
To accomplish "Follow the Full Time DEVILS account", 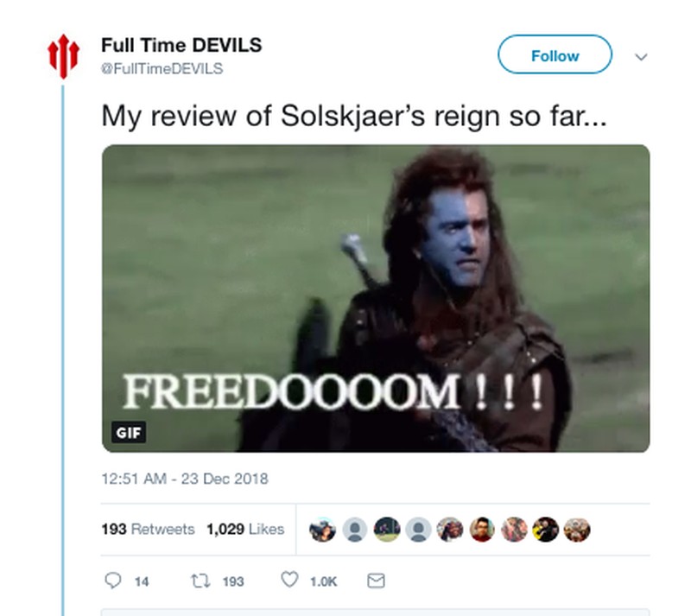I will click(555, 54).
